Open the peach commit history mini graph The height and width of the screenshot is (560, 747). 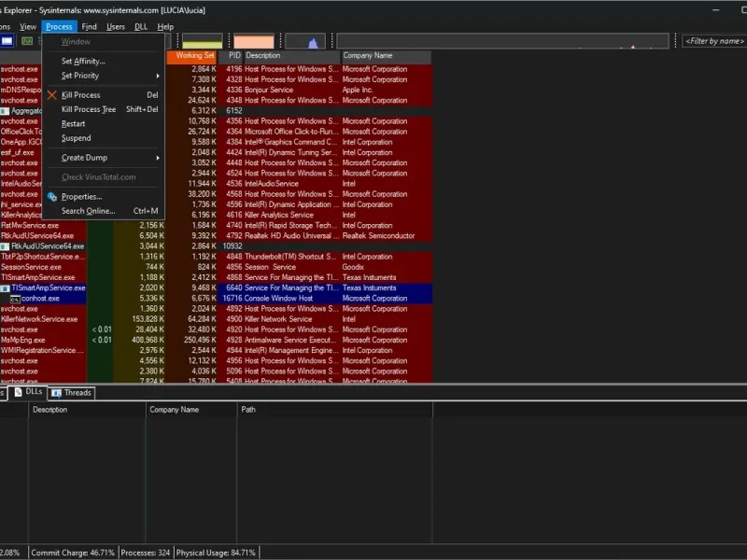pyautogui.click(x=254, y=42)
